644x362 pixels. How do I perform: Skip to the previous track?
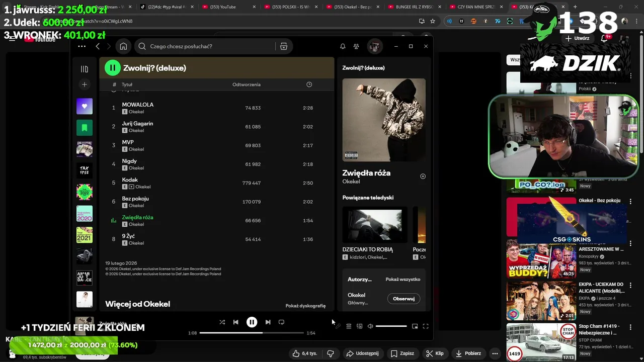tap(236, 322)
